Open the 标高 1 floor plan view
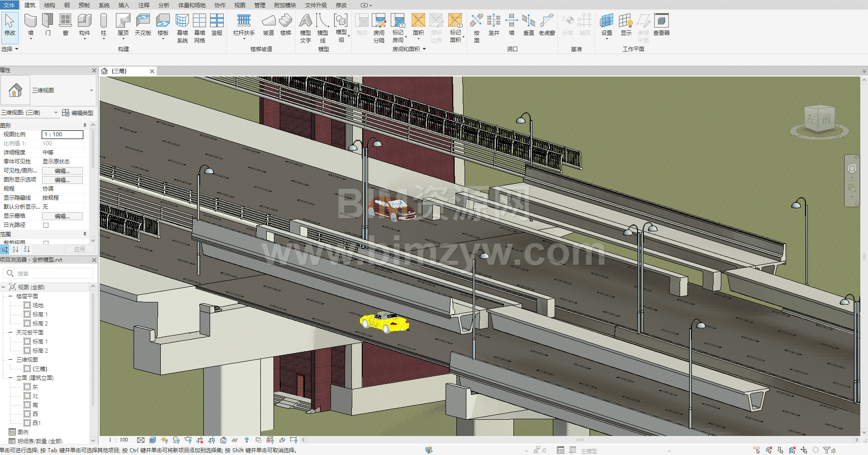 point(40,314)
